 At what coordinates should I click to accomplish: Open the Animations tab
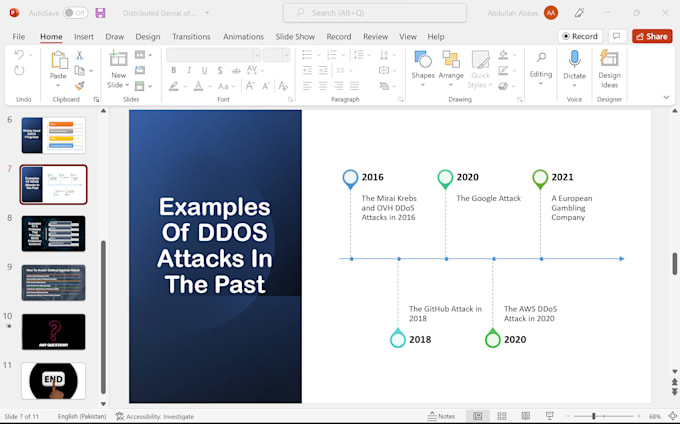[x=243, y=37]
